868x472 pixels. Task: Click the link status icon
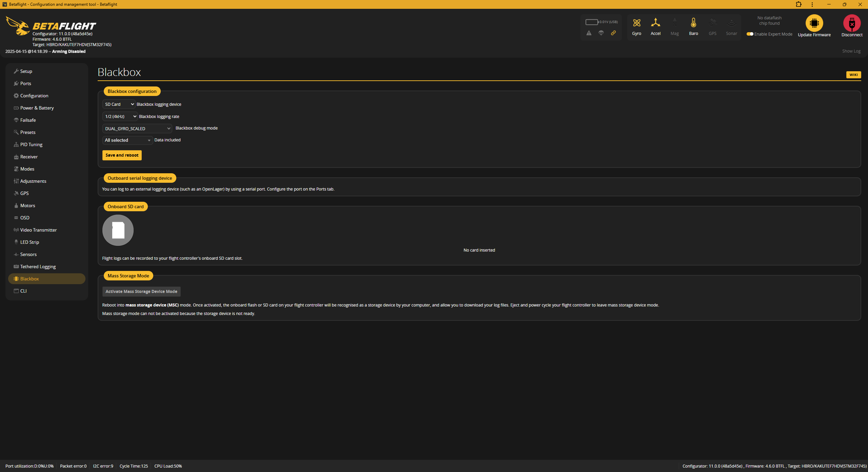(613, 33)
